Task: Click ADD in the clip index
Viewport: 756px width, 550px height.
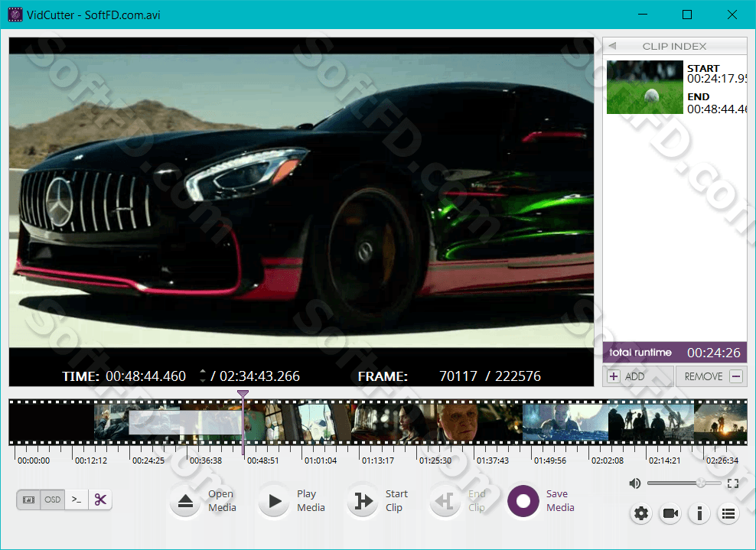Action: pos(637,376)
